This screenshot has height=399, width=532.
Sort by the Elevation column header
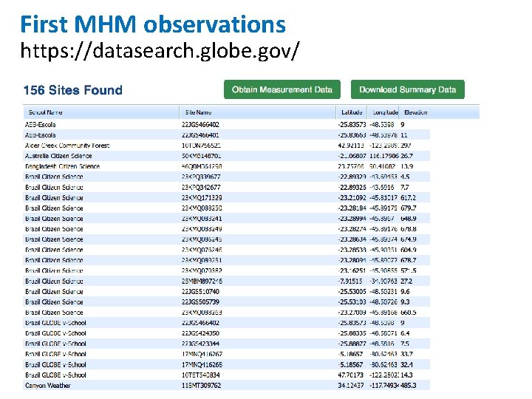[415, 112]
